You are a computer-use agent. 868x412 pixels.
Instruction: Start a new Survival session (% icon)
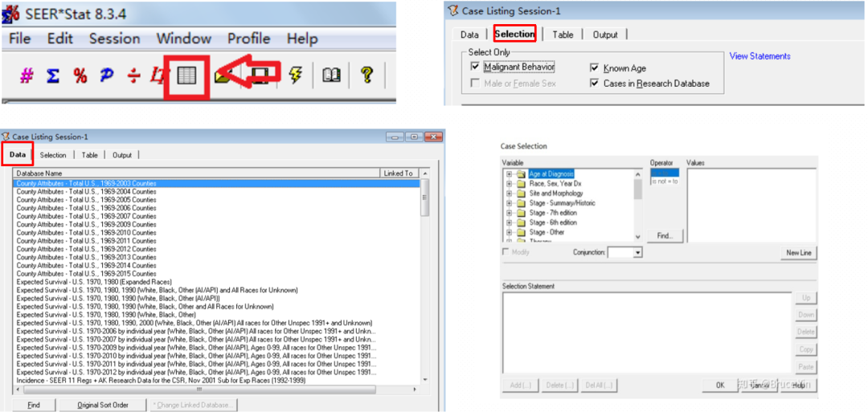80,75
